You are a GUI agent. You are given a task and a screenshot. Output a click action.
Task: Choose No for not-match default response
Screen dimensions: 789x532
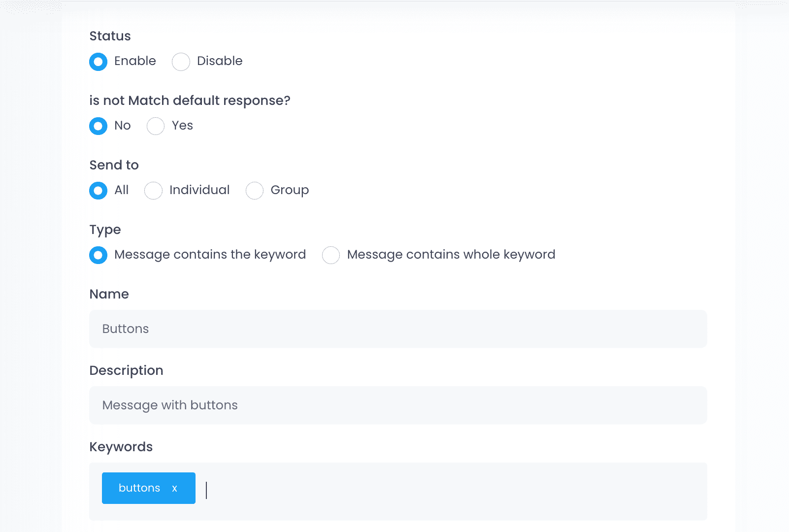point(99,126)
